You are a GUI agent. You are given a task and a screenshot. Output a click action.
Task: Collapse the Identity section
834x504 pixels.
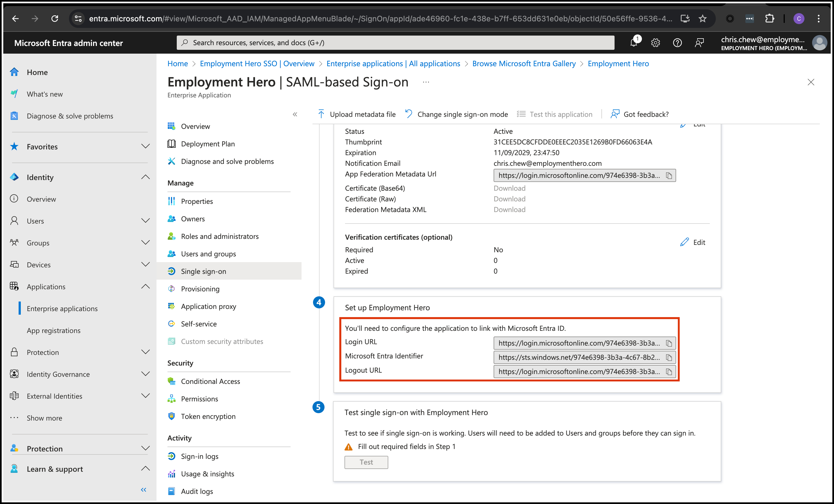145,177
